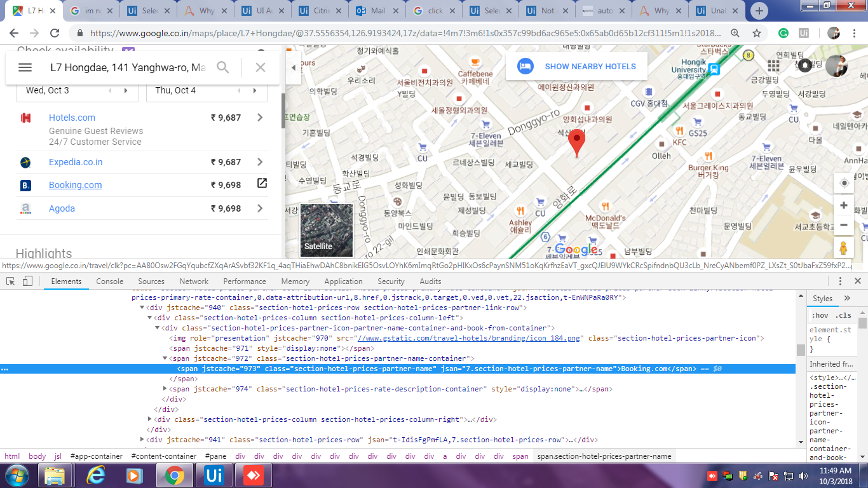The width and height of the screenshot is (868, 488).
Task: Move the Thu, Oct 4 date back
Action: [238, 91]
